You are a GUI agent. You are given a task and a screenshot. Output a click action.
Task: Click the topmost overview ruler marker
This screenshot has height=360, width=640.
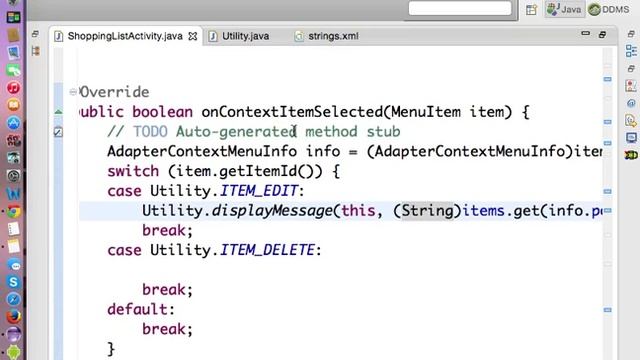(607, 79)
